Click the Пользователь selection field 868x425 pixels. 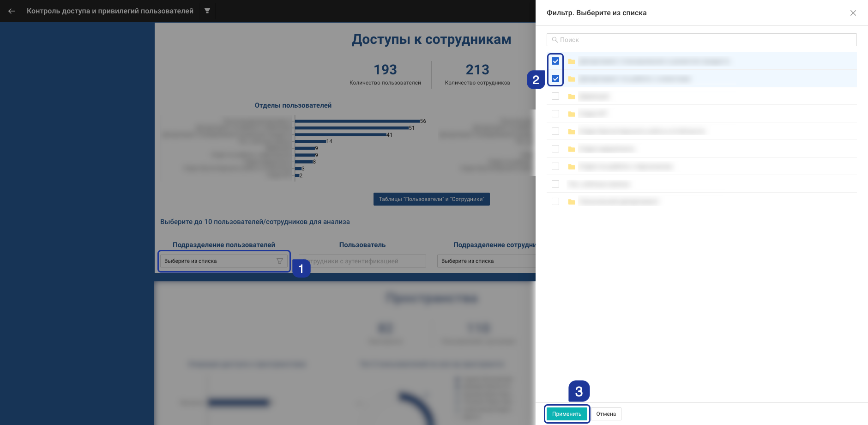(x=362, y=261)
